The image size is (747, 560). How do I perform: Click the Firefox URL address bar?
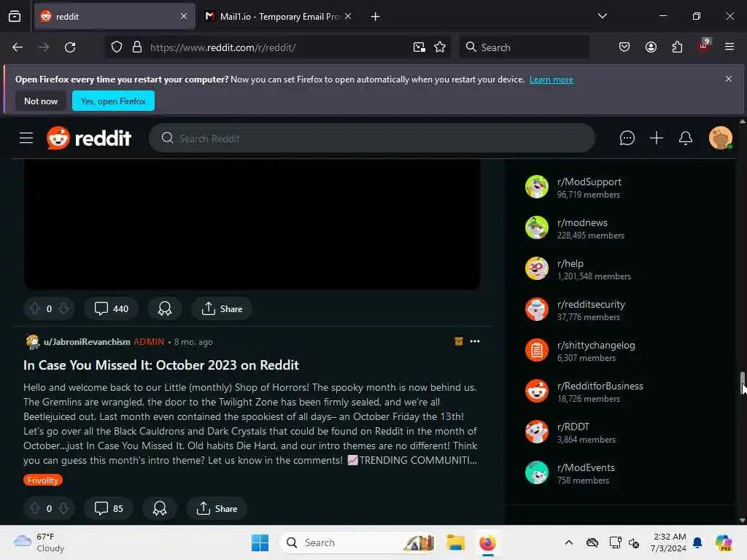pos(279,47)
